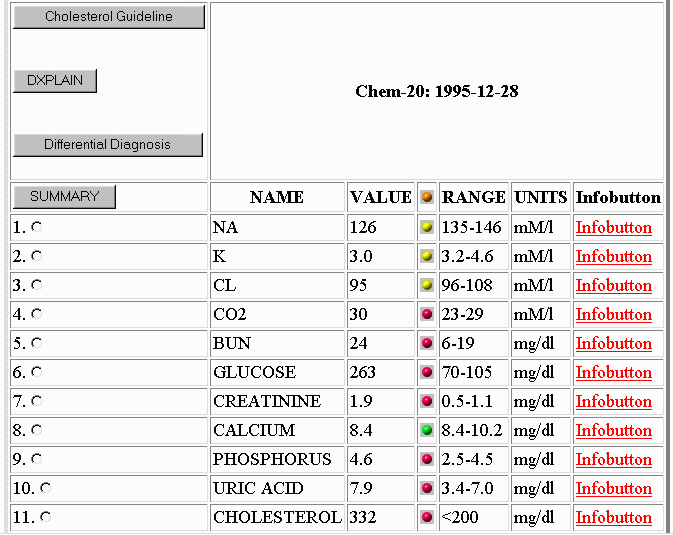Select radio button for row 1 NA

(x=37, y=227)
